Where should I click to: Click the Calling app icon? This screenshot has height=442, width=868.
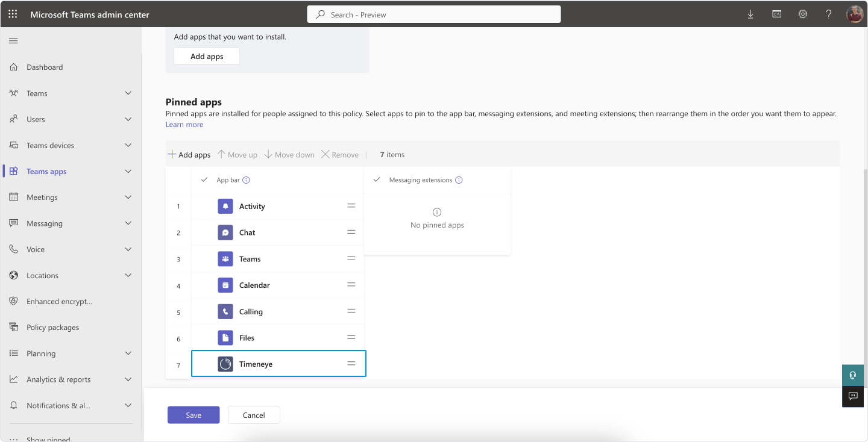click(225, 311)
